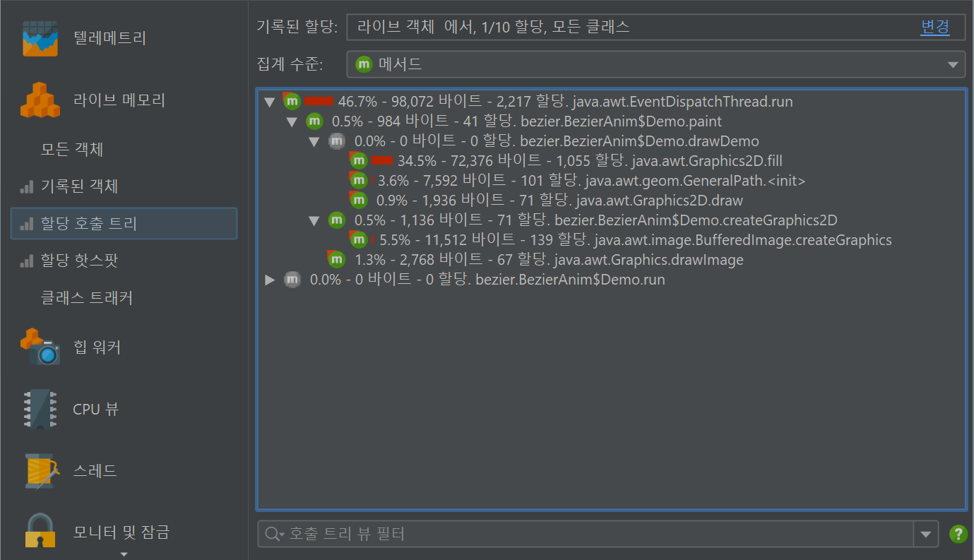Select the bezier.BezierAnim$Demo.run row text

tap(487, 280)
